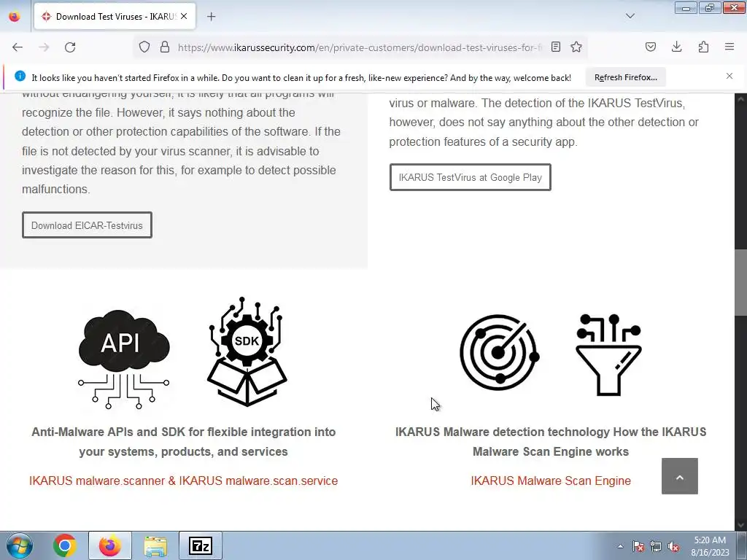This screenshot has width=747, height=560.
Task: Click the info icon in notification bar
Action: point(20,76)
